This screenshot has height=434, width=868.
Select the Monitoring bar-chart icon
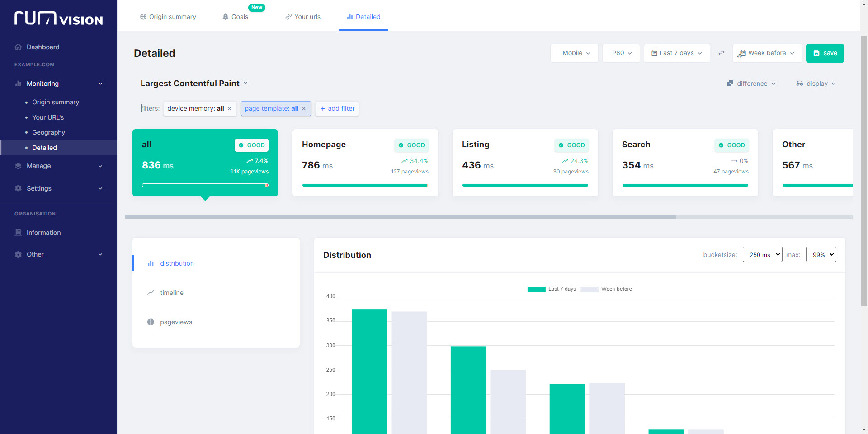click(x=18, y=84)
